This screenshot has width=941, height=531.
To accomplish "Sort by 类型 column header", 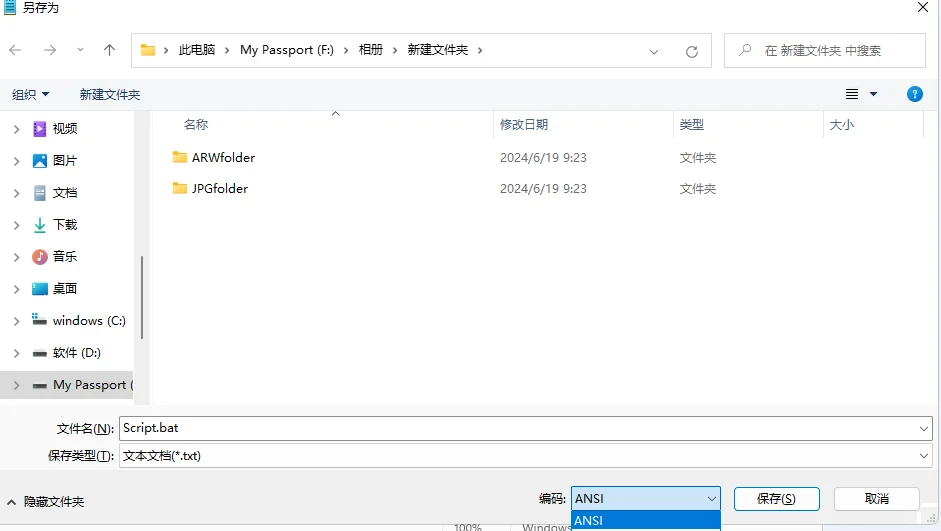I will pos(691,125).
